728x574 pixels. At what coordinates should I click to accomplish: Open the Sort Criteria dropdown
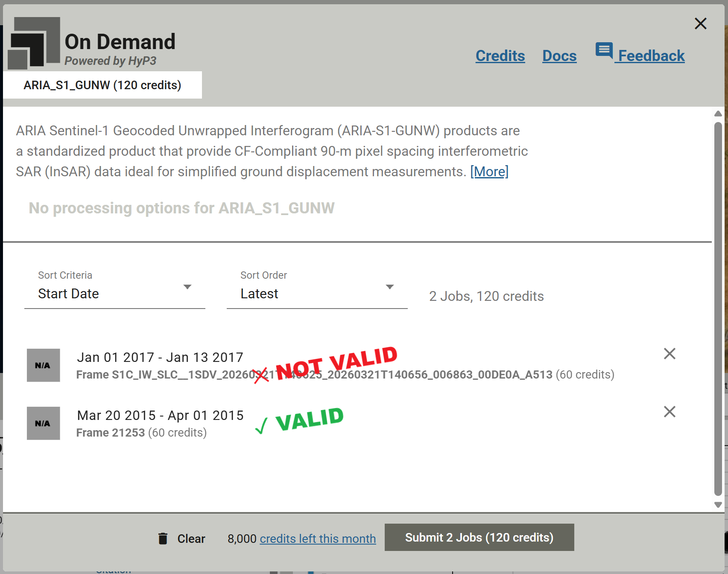click(114, 294)
